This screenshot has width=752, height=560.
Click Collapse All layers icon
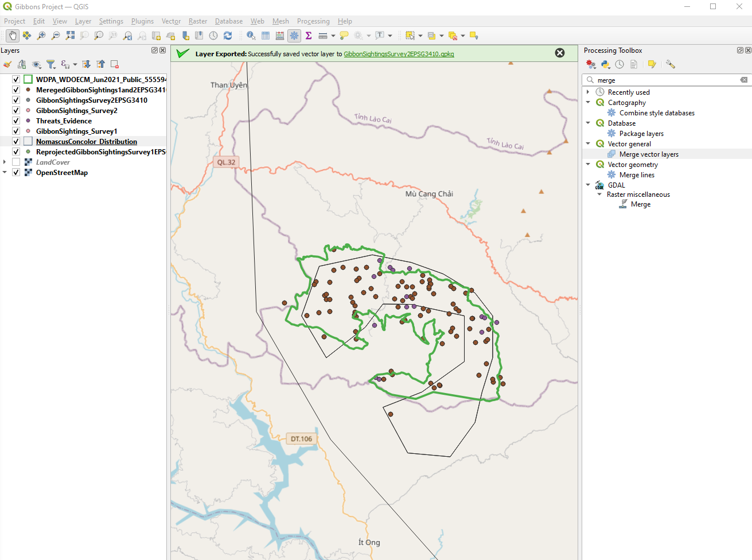(x=100, y=64)
